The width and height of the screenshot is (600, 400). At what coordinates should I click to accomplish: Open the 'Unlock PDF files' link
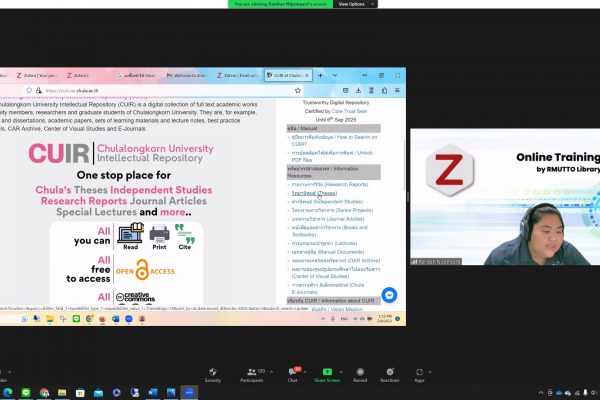coord(332,156)
